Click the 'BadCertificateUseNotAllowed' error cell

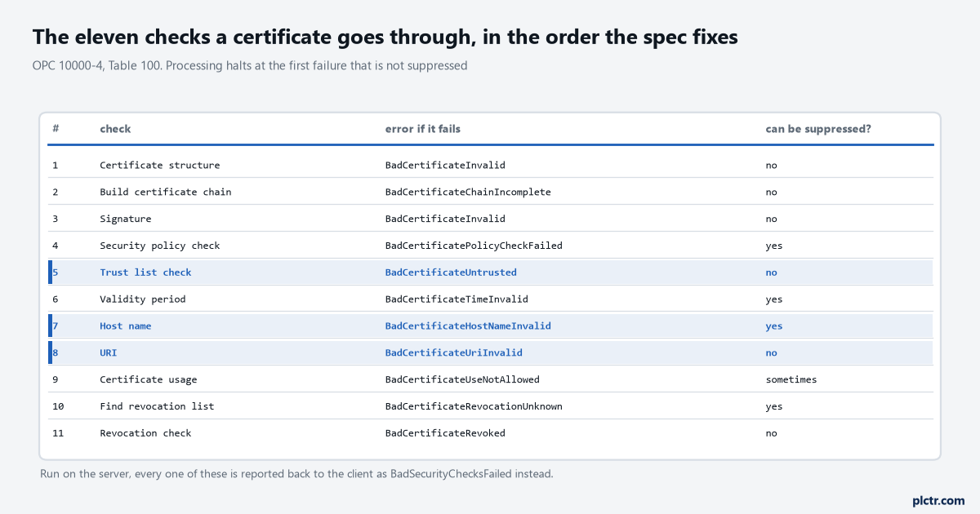tap(462, 380)
